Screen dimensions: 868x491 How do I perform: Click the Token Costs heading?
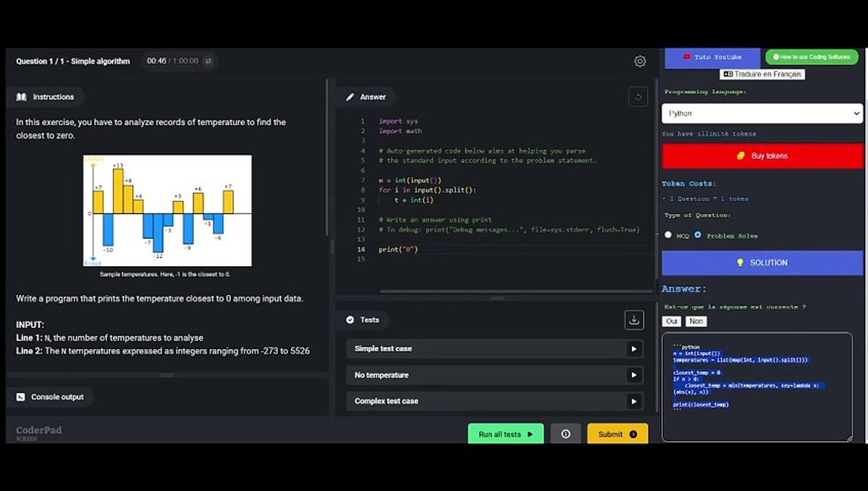click(x=689, y=183)
